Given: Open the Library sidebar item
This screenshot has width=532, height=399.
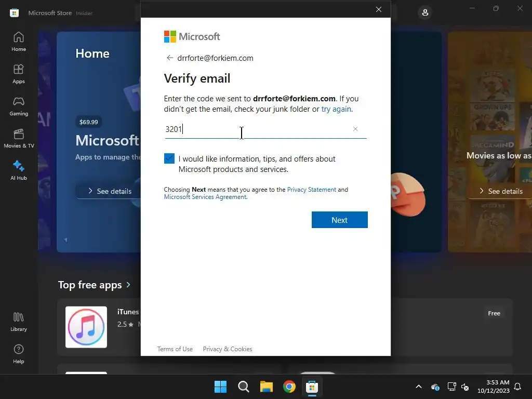Looking at the screenshot, I should click(x=19, y=322).
